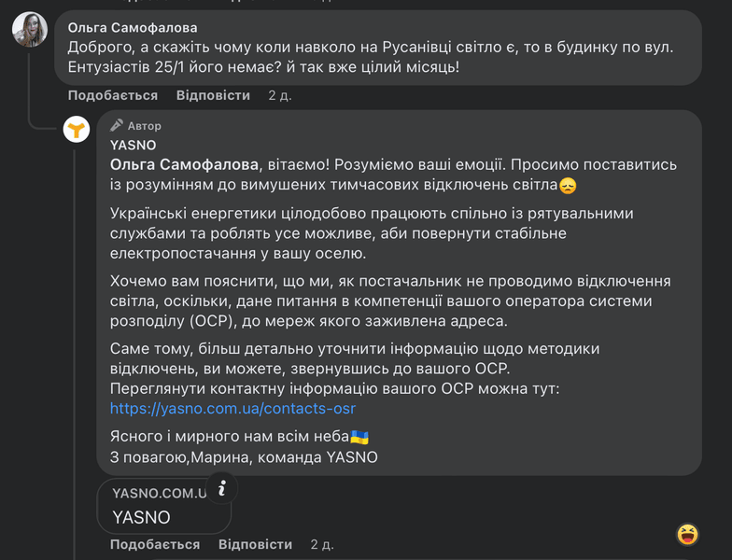Reply to YASNO's comment via Відповісти
The width and height of the screenshot is (732, 560).
255,544
